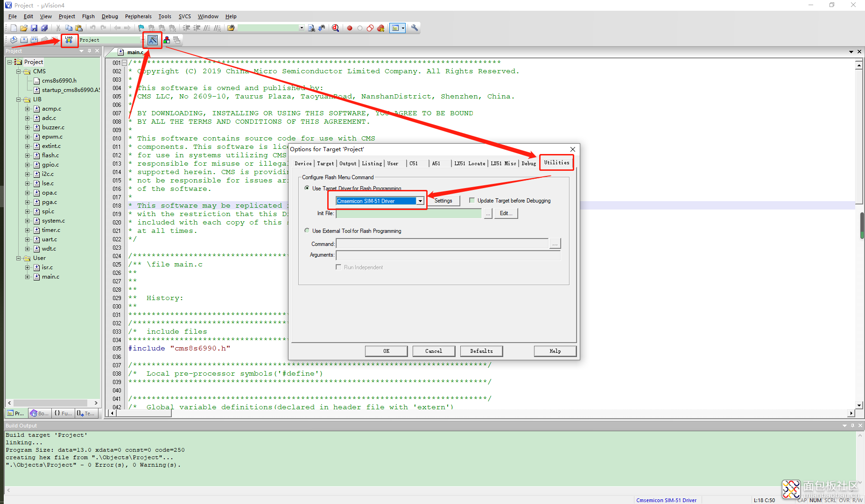
Task: Switch to the Device tab in options dialog
Action: pyautogui.click(x=303, y=163)
